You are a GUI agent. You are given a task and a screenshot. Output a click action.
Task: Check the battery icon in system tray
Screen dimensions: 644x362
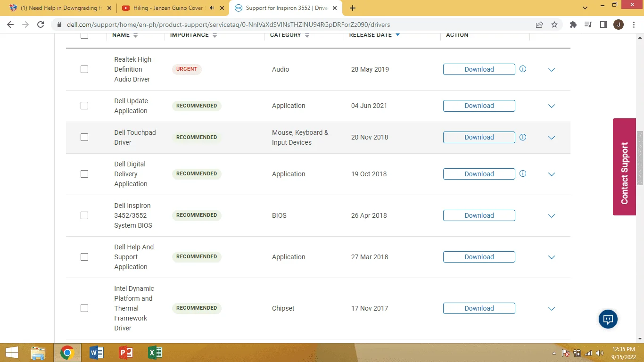click(x=577, y=353)
